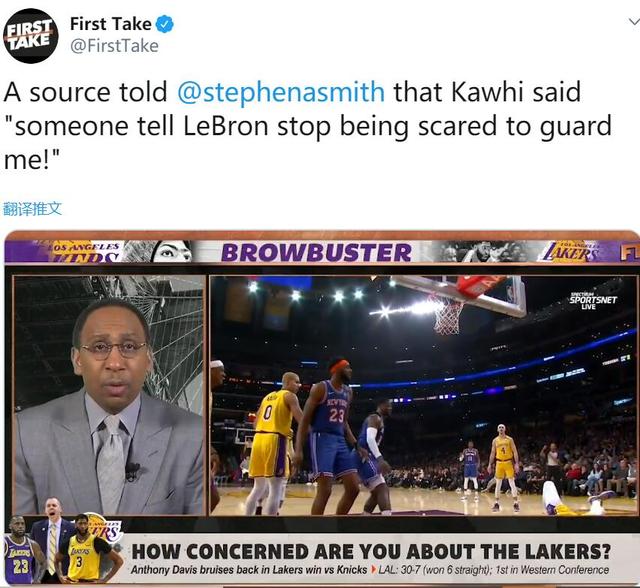Open the @FirstTake handle link

click(x=114, y=46)
